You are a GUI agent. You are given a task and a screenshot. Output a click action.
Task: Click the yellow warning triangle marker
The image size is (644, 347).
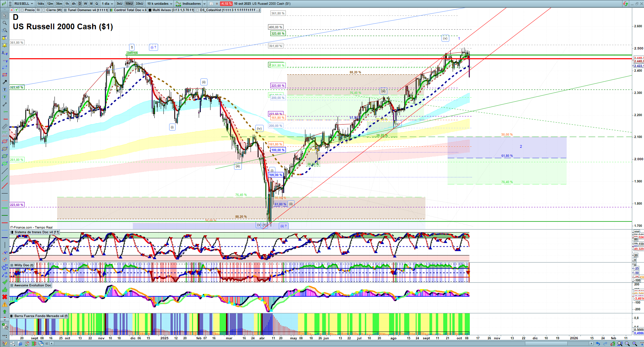click(x=5, y=304)
